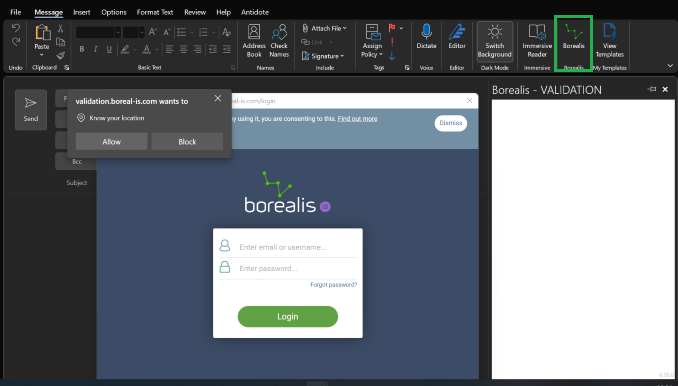Open Attach File dropdown
The height and width of the screenshot is (386, 678).
324,29
